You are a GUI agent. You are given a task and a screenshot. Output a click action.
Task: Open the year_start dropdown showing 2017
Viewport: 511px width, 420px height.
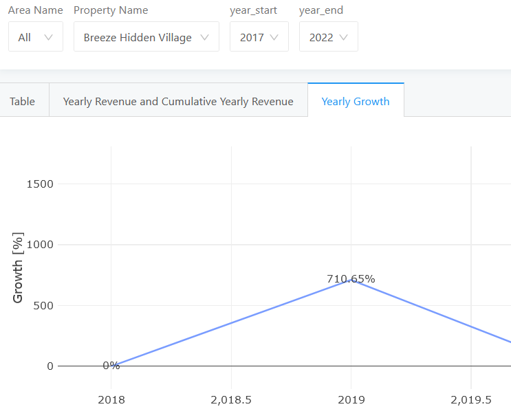coord(259,37)
